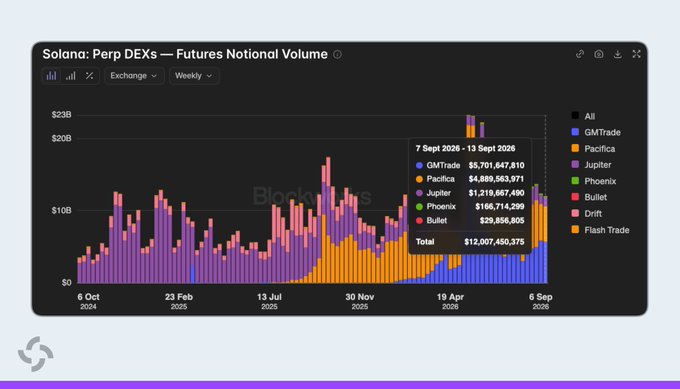680x389 pixels.
Task: Click the 30 Nov 2025 x-axis label
Action: 360,301
